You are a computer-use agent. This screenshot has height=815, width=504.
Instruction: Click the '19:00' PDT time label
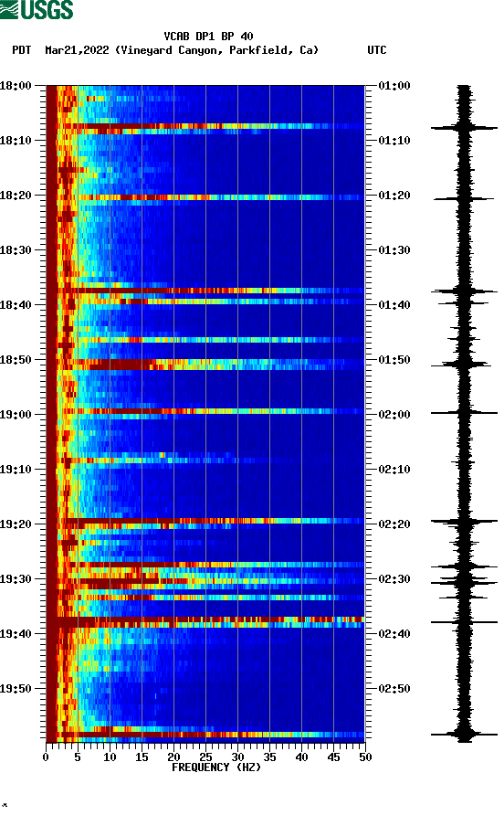[16, 415]
